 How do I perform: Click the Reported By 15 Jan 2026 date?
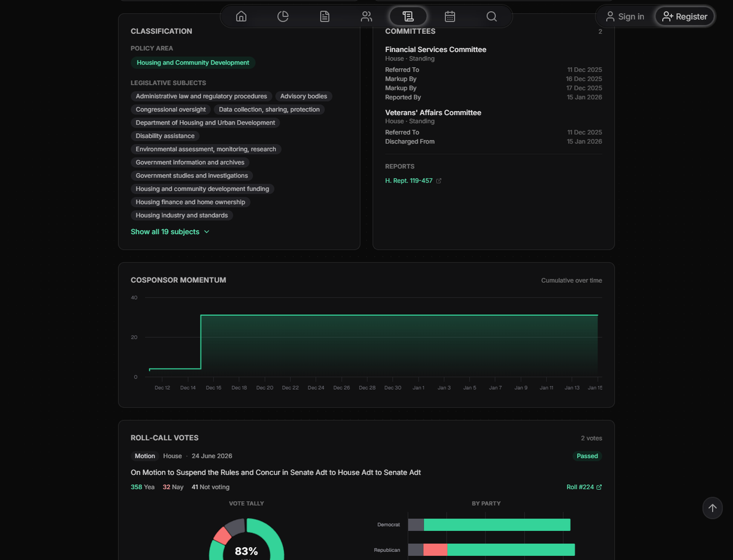[585, 97]
